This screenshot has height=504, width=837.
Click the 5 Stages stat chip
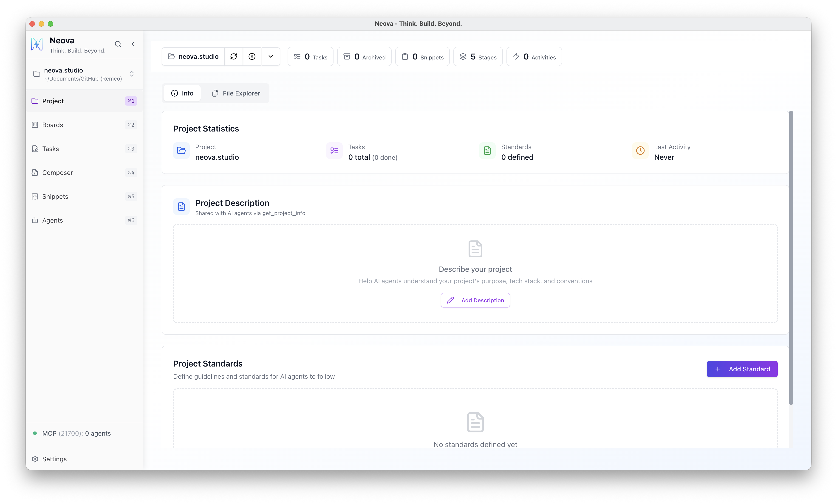478,56
